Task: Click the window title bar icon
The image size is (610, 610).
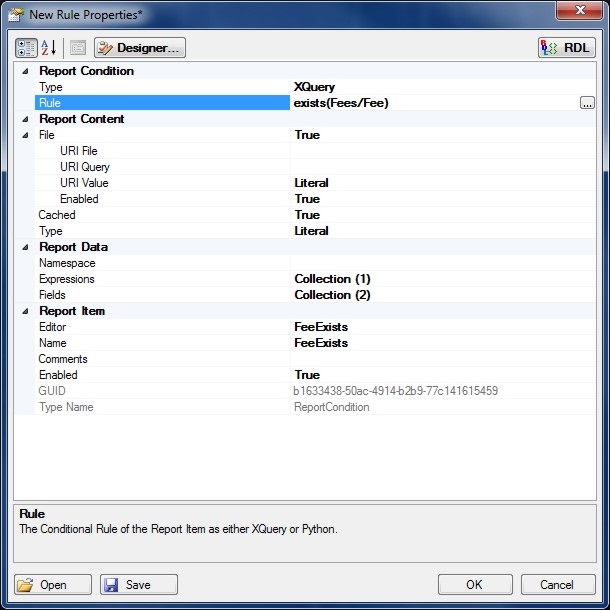Action: pyautogui.click(x=17, y=14)
